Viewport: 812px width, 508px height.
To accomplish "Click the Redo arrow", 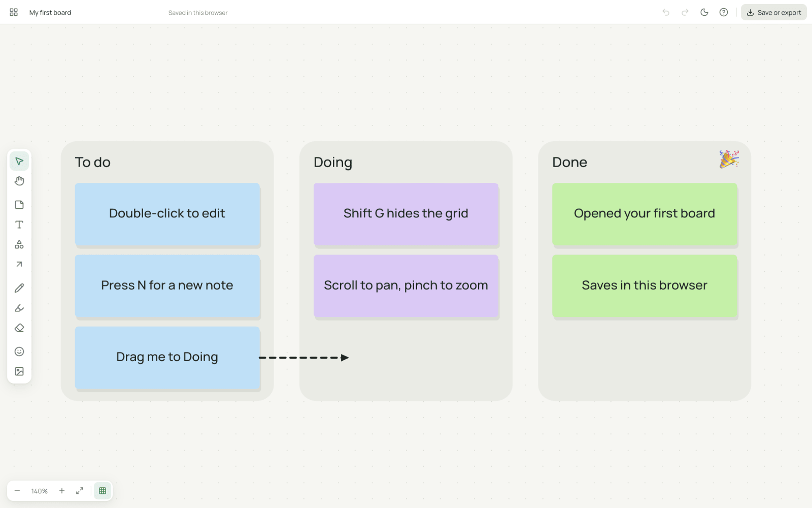I will (x=685, y=12).
